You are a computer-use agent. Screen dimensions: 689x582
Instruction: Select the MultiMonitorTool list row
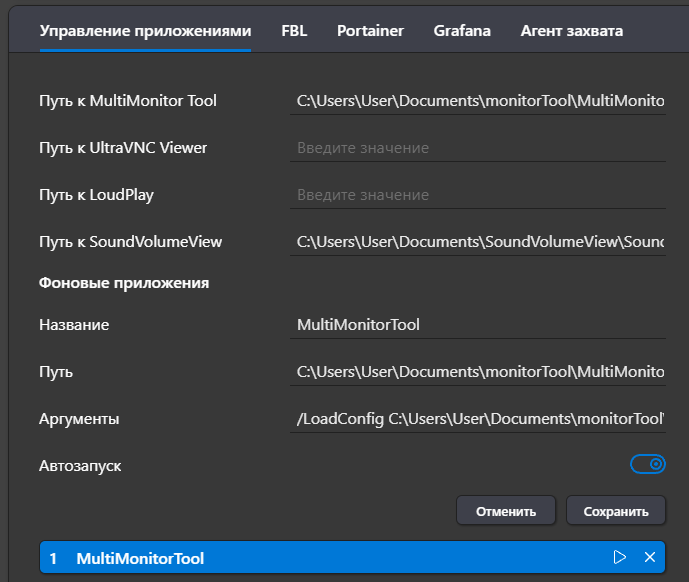[x=352, y=557]
